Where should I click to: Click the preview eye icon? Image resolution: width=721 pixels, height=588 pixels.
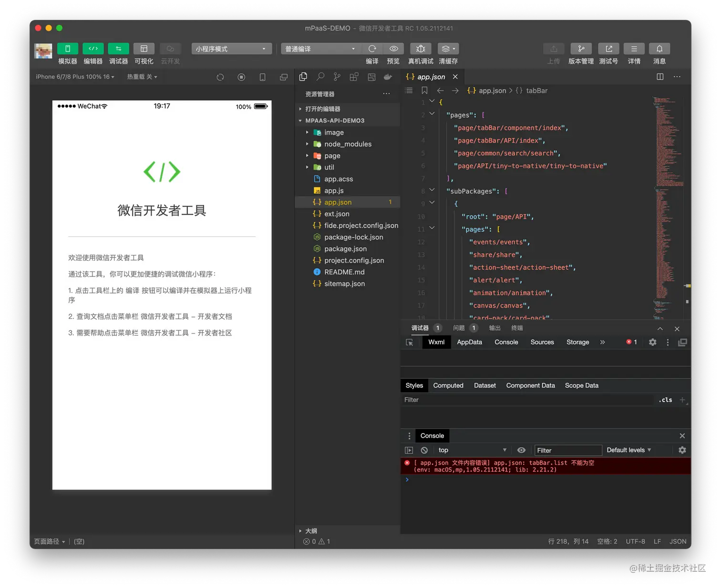(x=393, y=49)
